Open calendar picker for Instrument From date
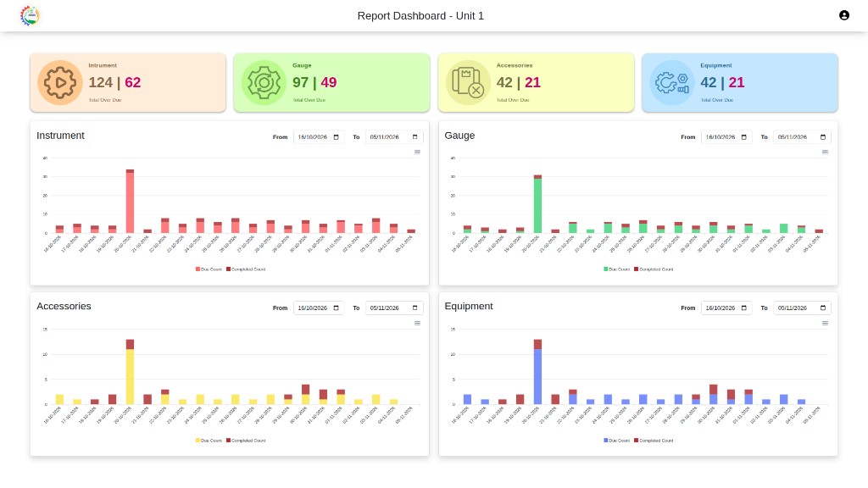Viewport: 868px width, 488px height. pyautogui.click(x=336, y=137)
